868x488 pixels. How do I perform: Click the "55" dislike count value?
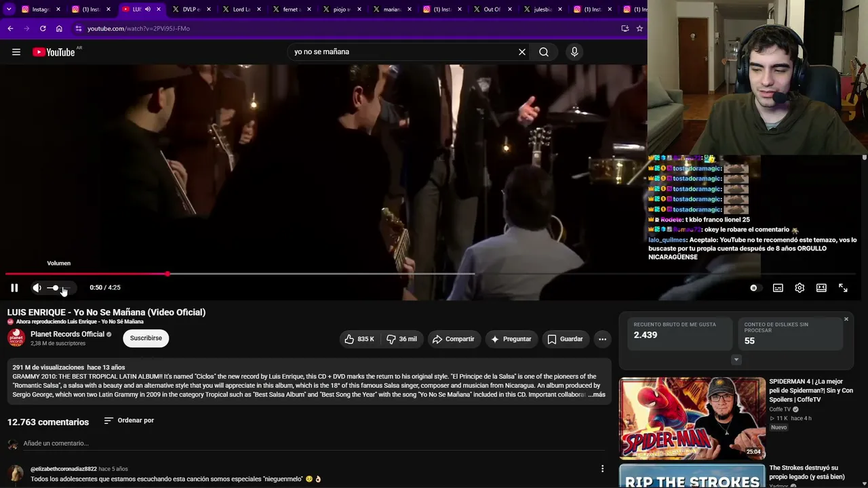(749, 341)
